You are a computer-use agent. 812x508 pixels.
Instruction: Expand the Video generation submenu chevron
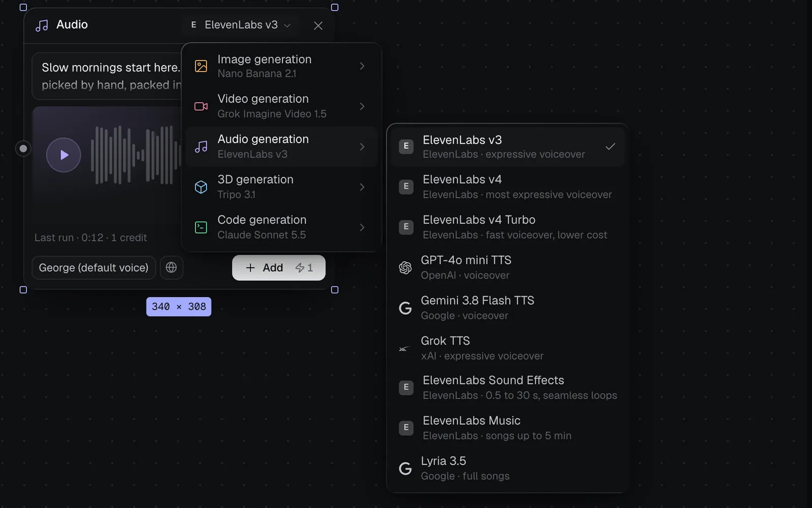pos(362,106)
